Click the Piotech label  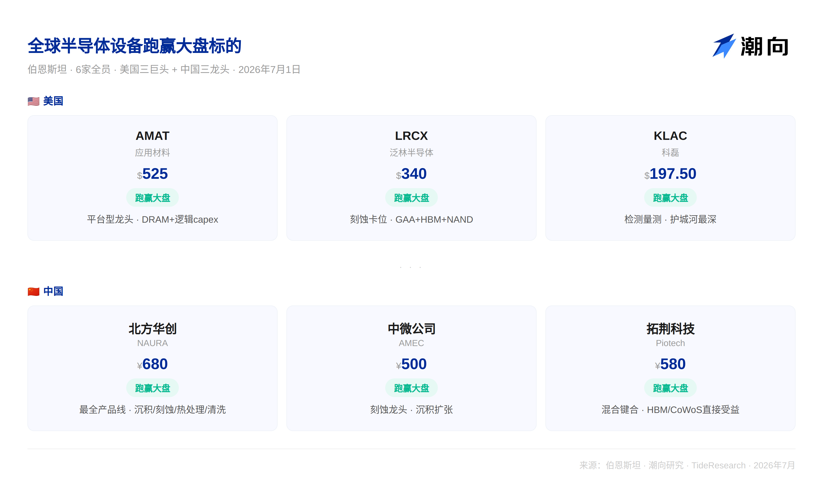point(670,343)
